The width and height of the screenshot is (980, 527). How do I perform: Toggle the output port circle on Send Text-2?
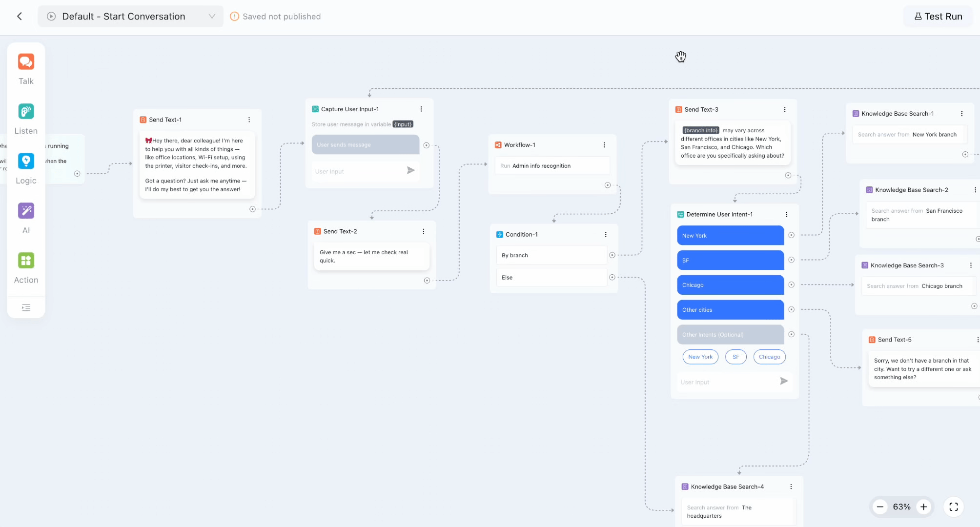[x=427, y=281]
